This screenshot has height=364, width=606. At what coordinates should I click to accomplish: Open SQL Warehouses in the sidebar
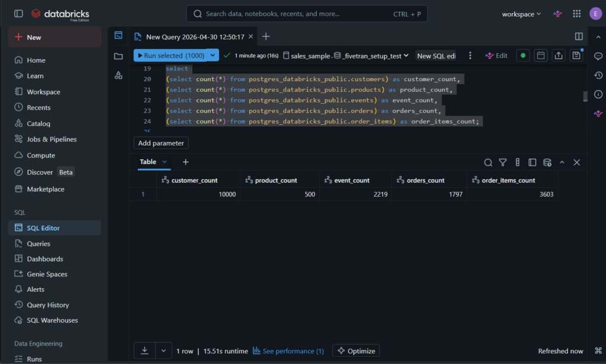(x=54, y=320)
